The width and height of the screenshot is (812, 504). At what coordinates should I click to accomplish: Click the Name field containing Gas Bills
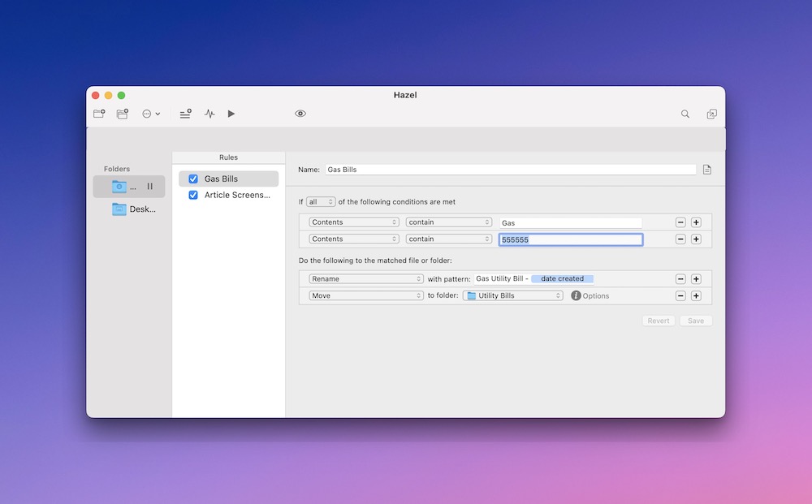(511, 170)
